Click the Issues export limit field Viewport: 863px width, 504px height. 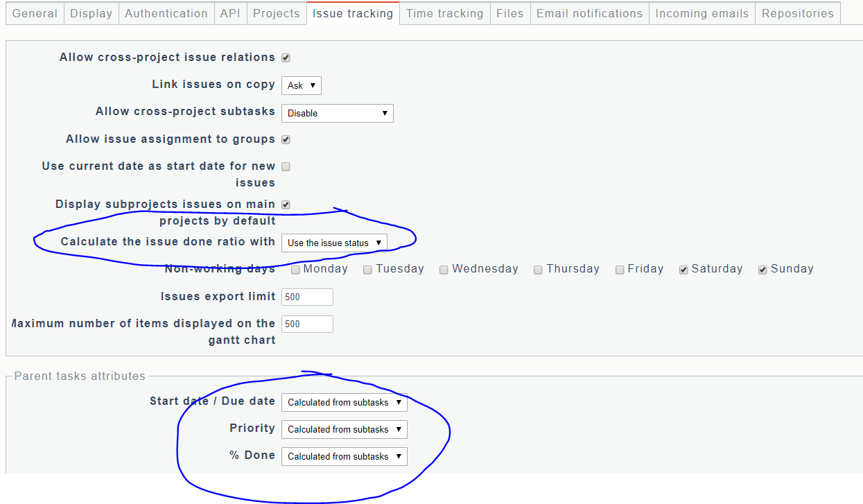(307, 297)
